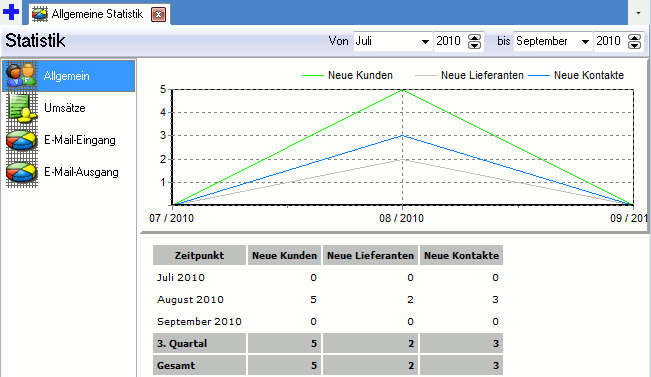Image resolution: width=651 pixels, height=377 pixels.
Task: Decrease the bis year with the down stepper
Action: point(634,45)
